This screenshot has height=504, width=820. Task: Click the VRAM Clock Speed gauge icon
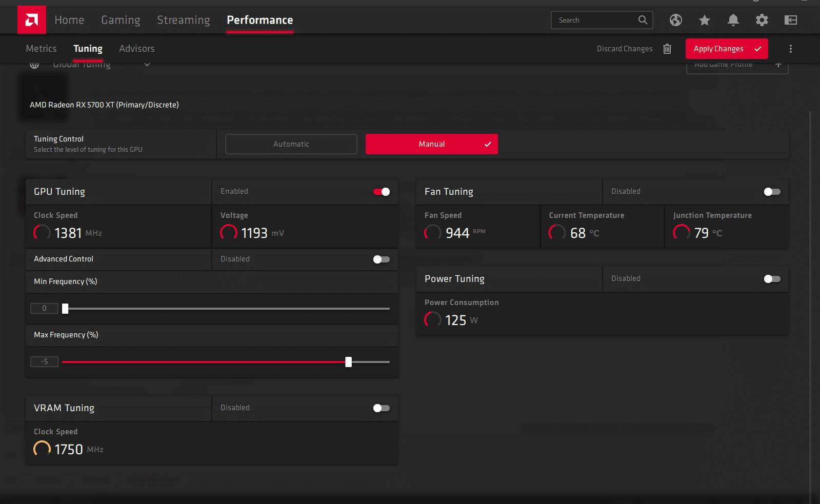[x=42, y=449]
